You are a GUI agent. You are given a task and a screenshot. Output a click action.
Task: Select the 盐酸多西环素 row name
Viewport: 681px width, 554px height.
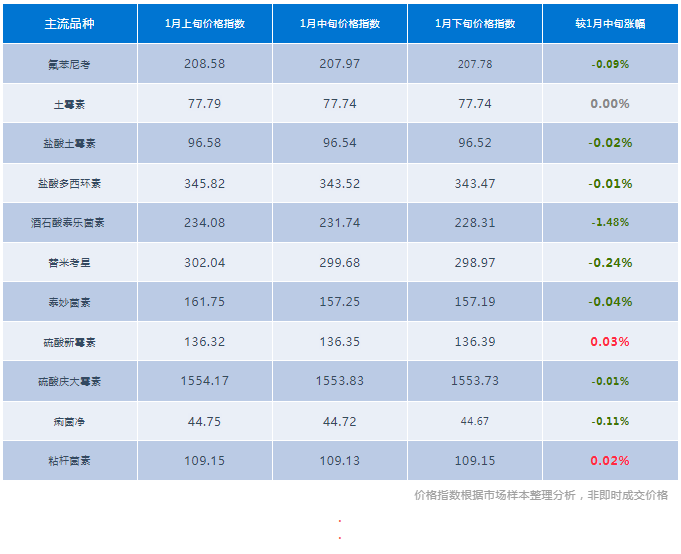pos(69,184)
